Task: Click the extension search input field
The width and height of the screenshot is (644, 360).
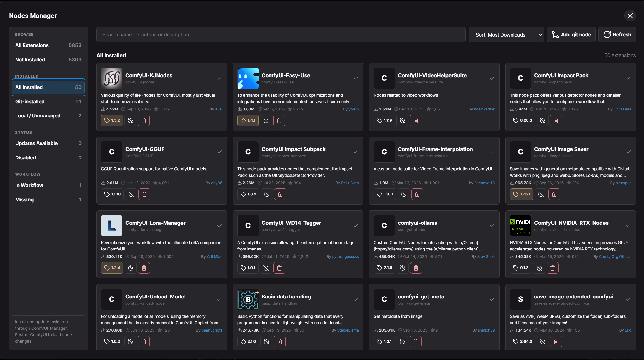Action: coord(281,35)
